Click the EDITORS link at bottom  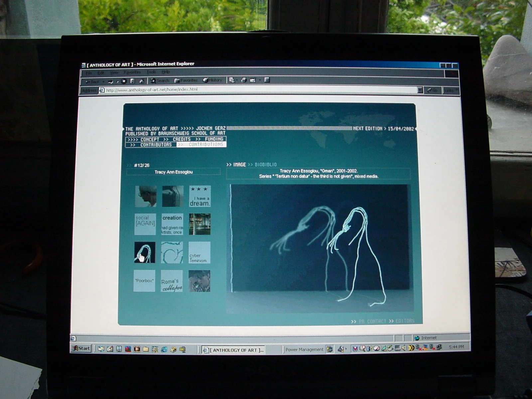click(x=405, y=321)
